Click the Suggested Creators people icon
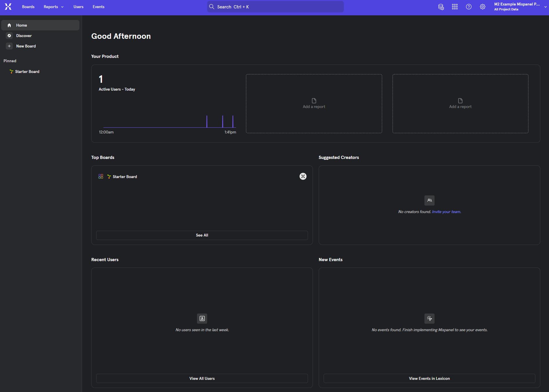 (429, 200)
